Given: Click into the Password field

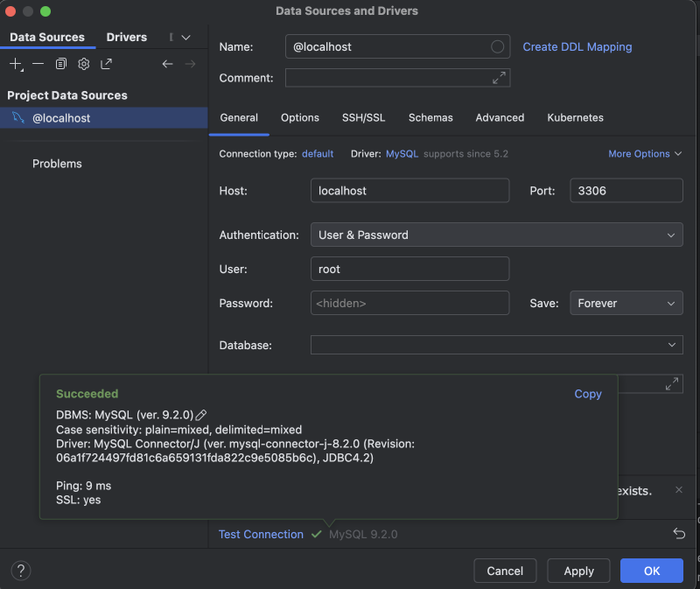Looking at the screenshot, I should pyautogui.click(x=409, y=303).
